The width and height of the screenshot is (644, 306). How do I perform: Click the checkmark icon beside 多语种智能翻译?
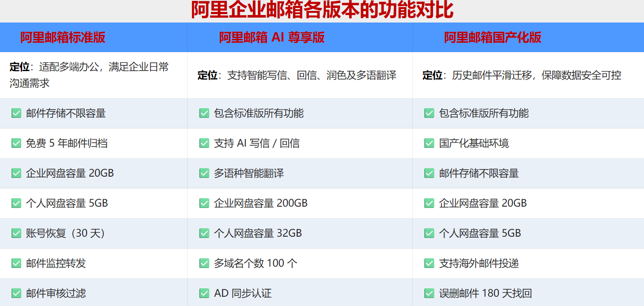click(204, 173)
